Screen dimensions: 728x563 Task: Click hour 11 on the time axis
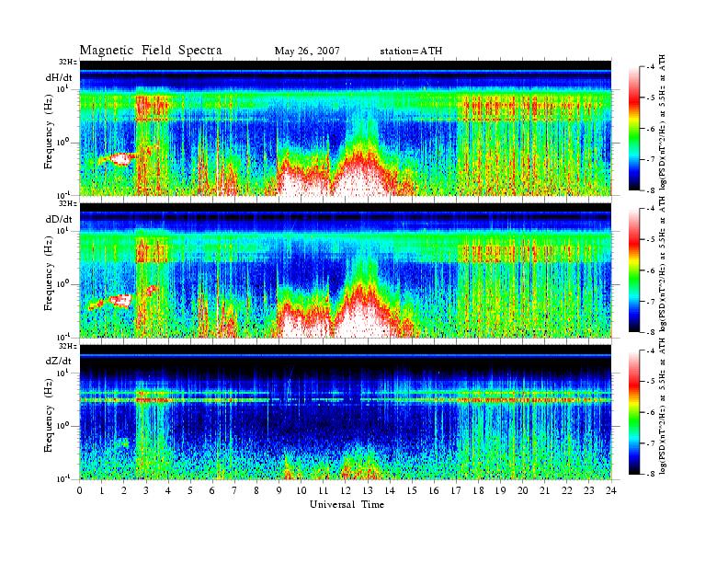click(324, 491)
